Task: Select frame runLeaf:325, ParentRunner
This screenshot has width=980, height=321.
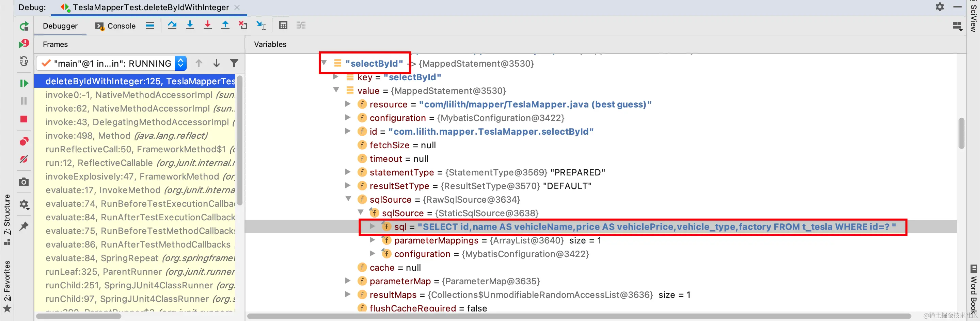Action: point(135,272)
